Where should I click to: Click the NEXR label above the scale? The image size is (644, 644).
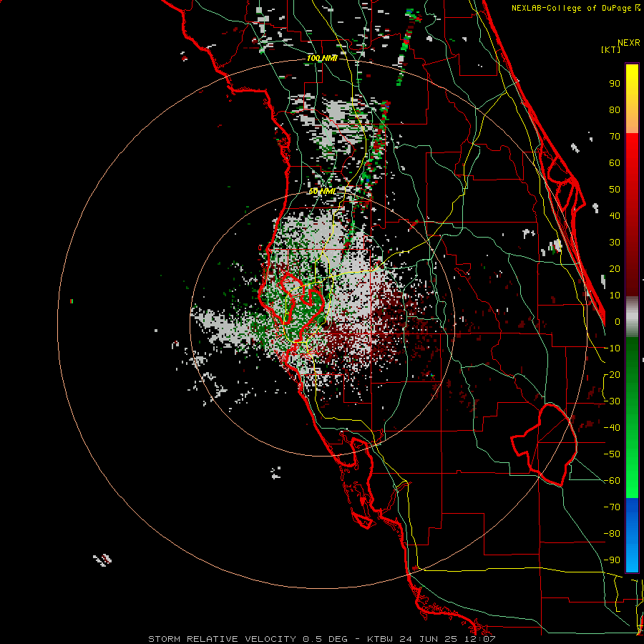(629, 43)
